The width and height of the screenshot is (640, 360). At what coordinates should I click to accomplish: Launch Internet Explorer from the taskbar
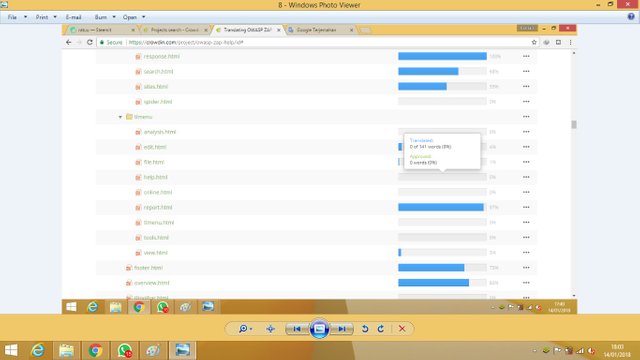[x=38, y=350]
